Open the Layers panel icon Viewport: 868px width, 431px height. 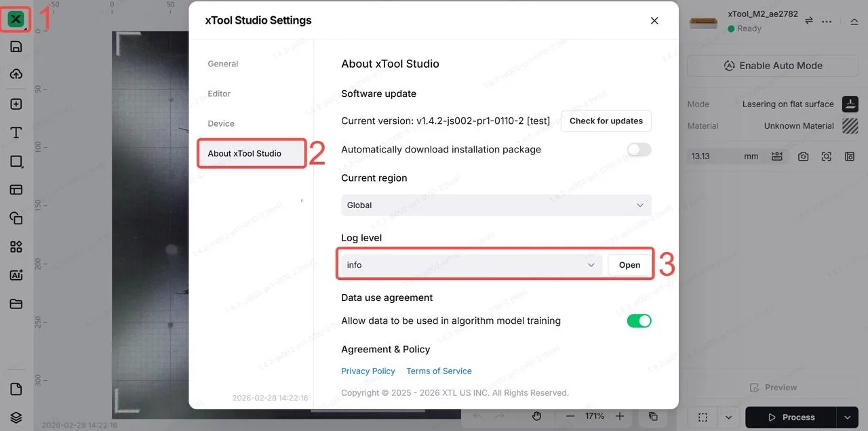pos(16,417)
